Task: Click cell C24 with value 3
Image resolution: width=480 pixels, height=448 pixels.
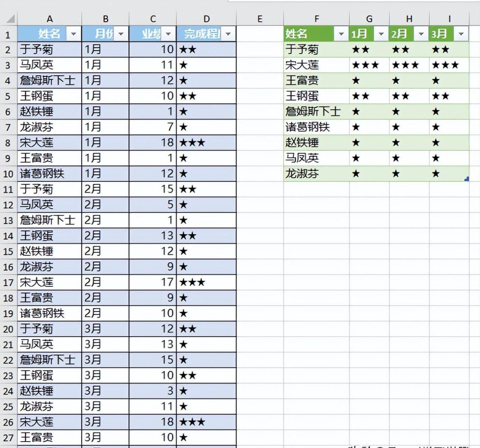Action: click(x=153, y=391)
